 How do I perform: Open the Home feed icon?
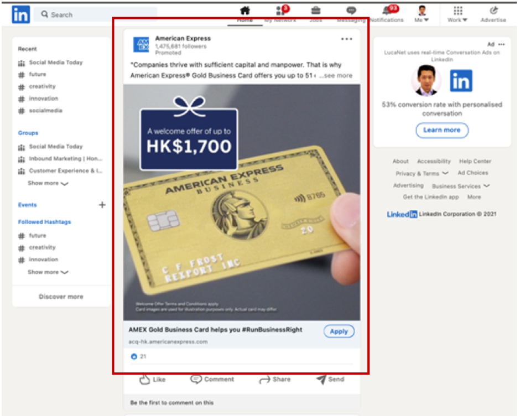pyautogui.click(x=245, y=11)
